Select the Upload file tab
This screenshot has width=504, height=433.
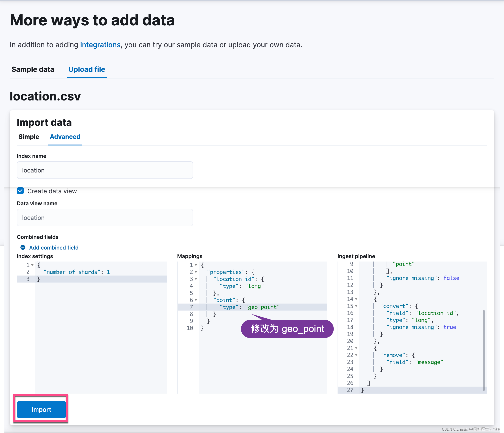coord(87,69)
